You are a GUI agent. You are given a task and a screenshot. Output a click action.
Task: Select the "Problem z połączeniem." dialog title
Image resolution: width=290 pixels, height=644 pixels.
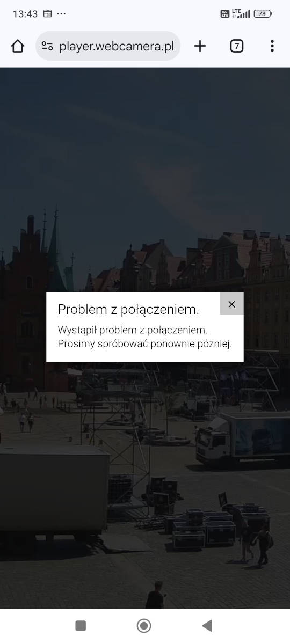[x=128, y=309]
